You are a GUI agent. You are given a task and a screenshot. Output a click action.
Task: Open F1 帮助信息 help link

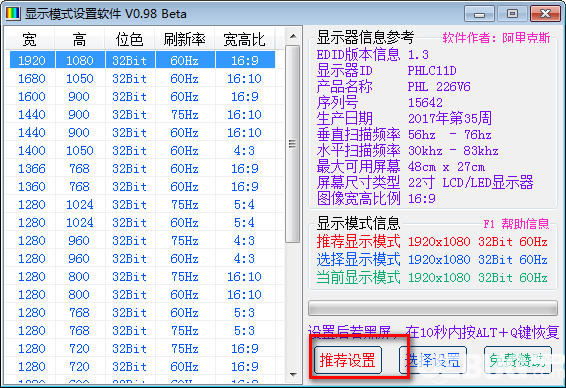click(x=516, y=224)
